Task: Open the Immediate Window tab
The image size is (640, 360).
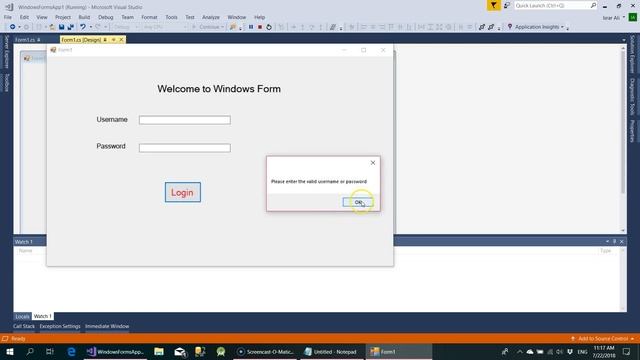Action: click(x=107, y=326)
